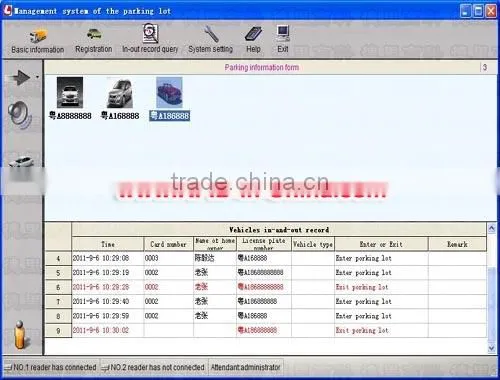Open In-out record query icon
Screen dimensions: 500x380
pos(150,33)
